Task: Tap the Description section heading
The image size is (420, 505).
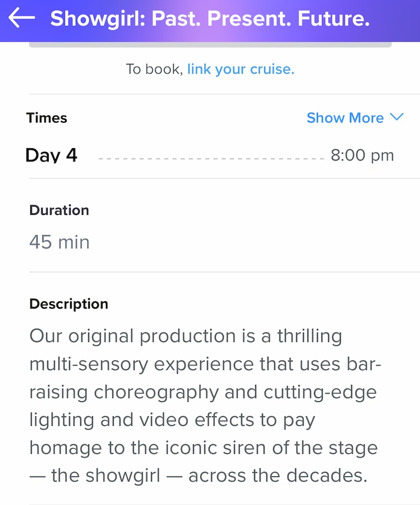Action: (69, 304)
